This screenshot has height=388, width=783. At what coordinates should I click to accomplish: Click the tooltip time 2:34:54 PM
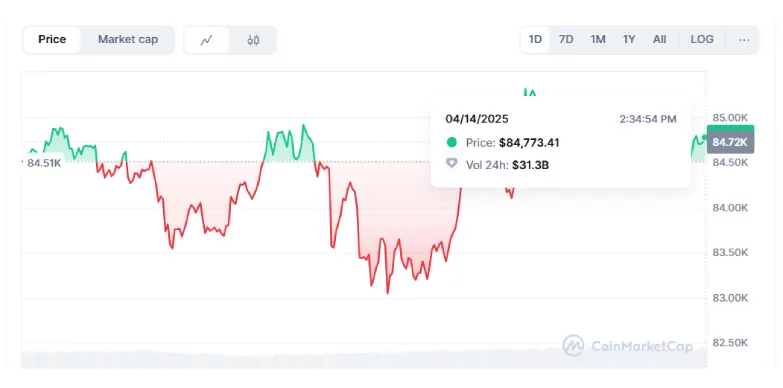point(648,119)
